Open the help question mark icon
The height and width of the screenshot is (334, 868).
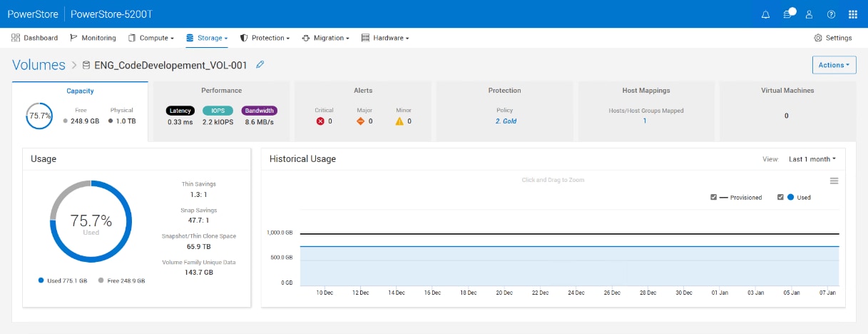pos(831,14)
